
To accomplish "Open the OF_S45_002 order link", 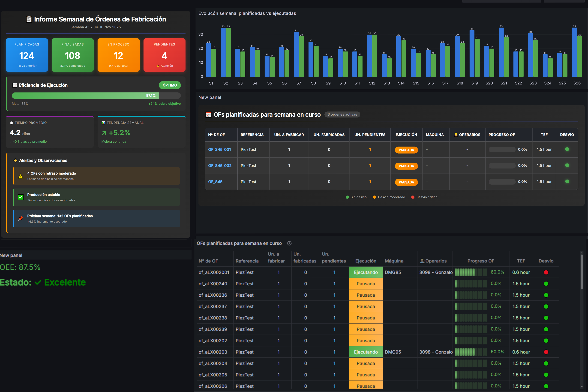I will point(220,166).
